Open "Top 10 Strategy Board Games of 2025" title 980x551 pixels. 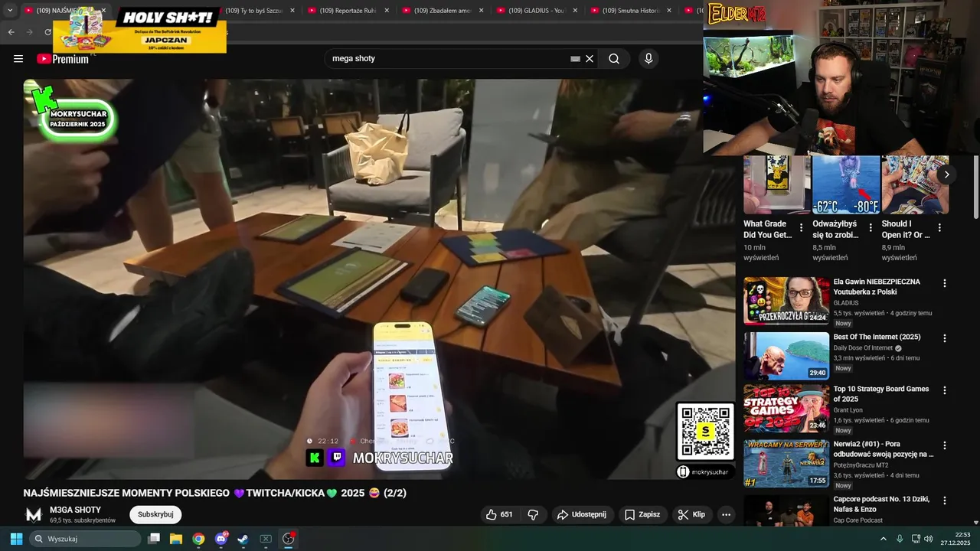pyautogui.click(x=881, y=394)
